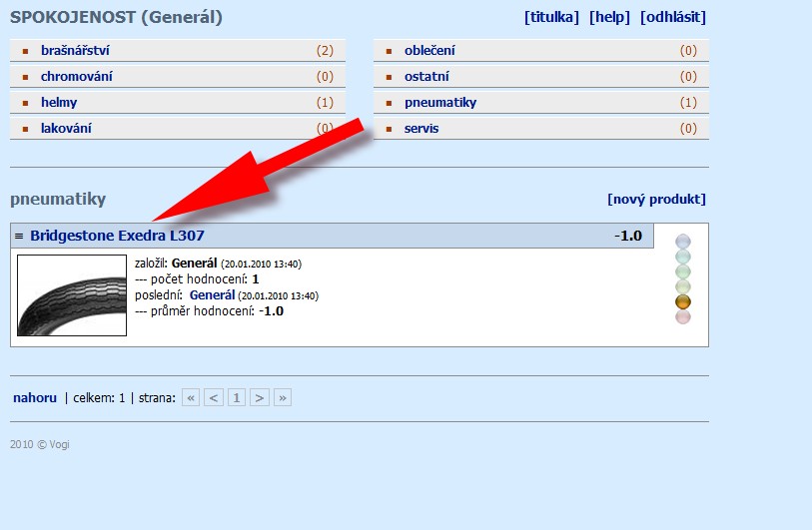Open Generál profile under poslední
Image resolution: width=812 pixels, height=530 pixels.
point(213,295)
